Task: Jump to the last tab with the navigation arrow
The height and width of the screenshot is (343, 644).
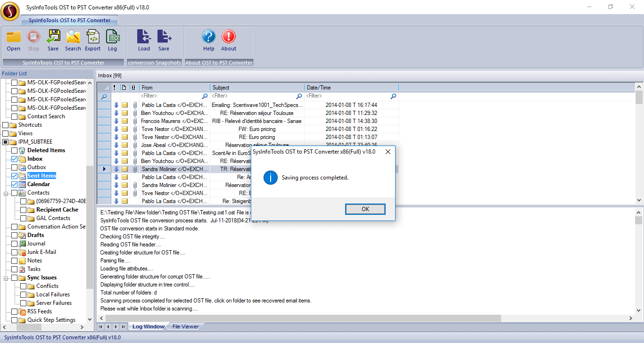Action: [123, 327]
